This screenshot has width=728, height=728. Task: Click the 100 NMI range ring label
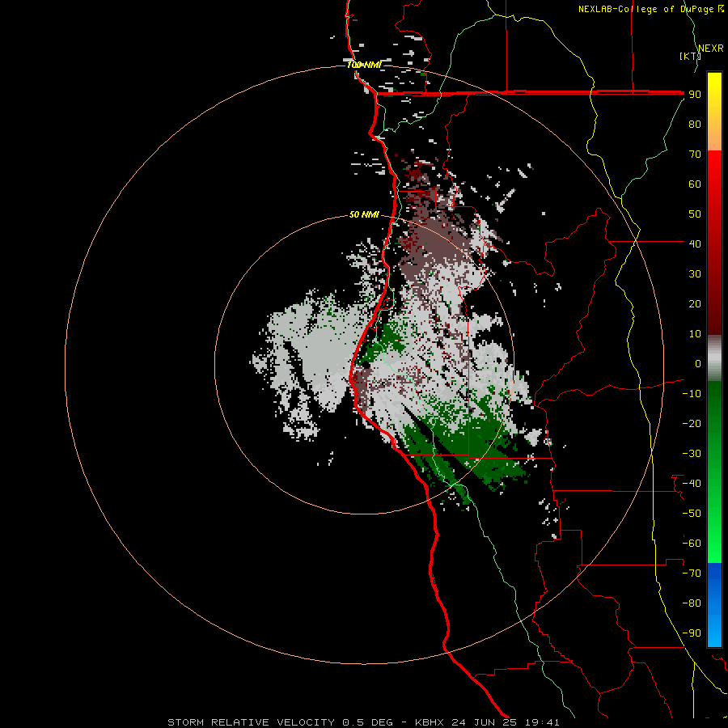[364, 65]
